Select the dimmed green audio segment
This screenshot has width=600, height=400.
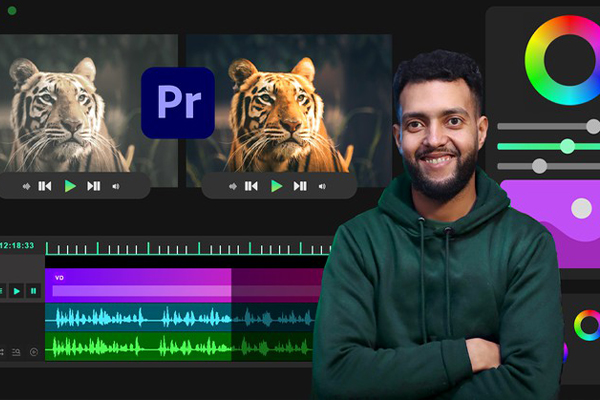click(272, 346)
